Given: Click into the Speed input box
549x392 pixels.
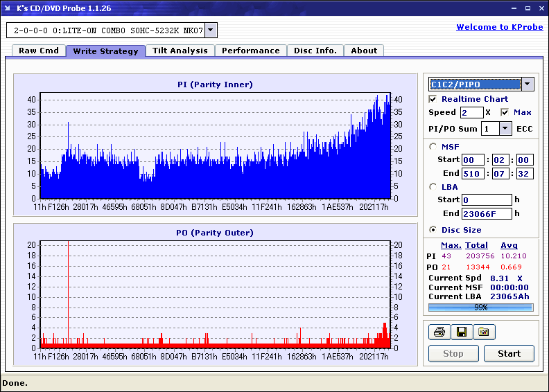Looking at the screenshot, I should (471, 112).
